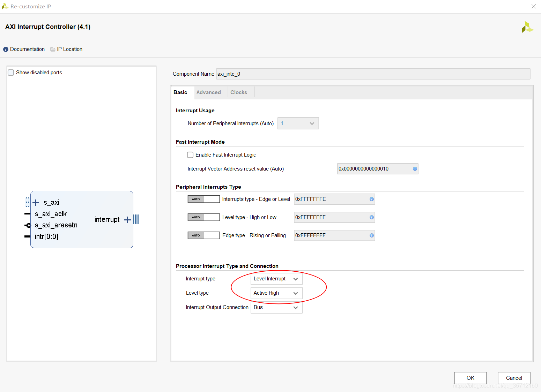
Task: Open the Documentation link
Action: [28, 49]
